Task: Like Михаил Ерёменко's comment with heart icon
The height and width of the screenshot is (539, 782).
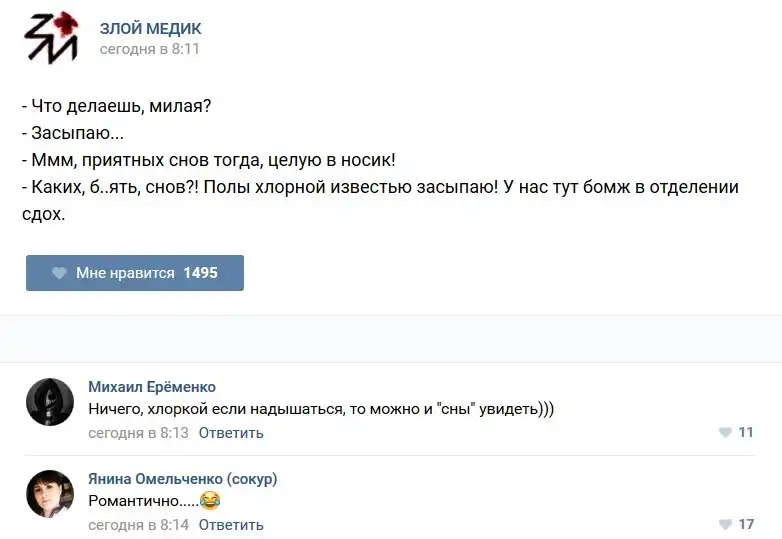Action: click(x=725, y=433)
